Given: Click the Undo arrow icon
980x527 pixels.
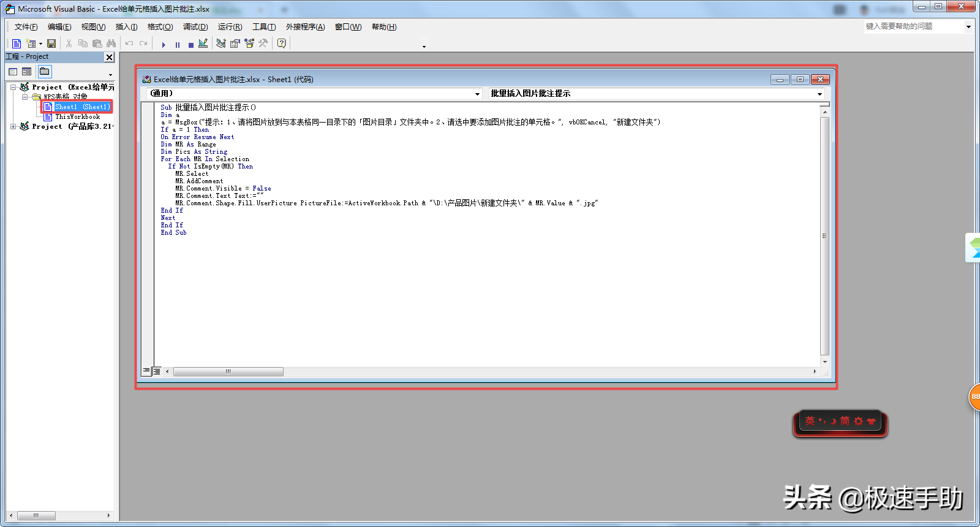Looking at the screenshot, I should 129,44.
